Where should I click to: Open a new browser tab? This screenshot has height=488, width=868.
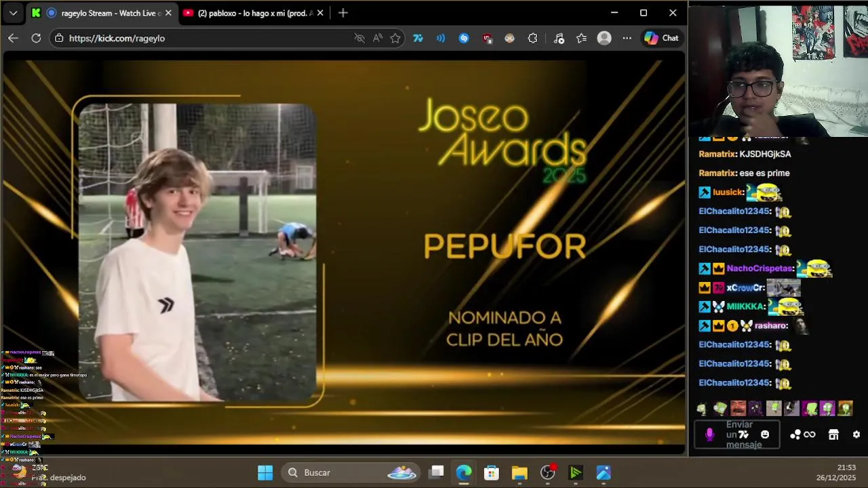[x=343, y=13]
